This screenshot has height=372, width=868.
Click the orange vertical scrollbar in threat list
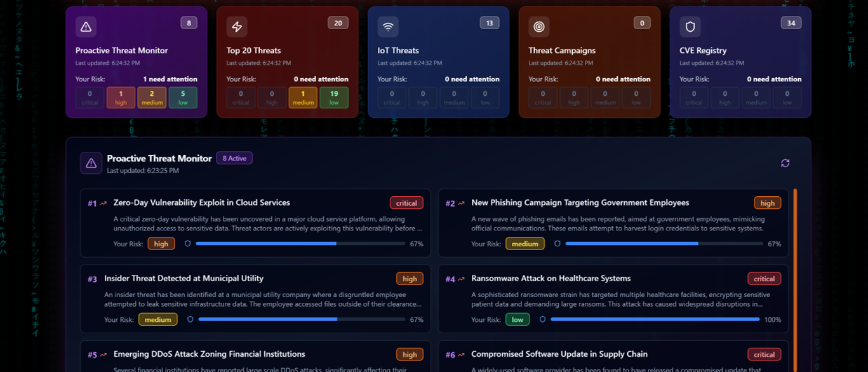click(795, 279)
